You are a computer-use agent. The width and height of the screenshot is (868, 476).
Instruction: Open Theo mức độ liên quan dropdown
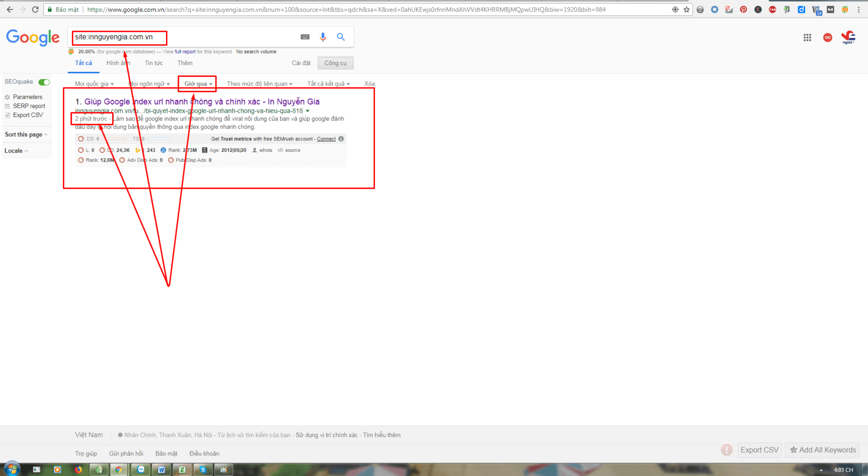pyautogui.click(x=260, y=84)
